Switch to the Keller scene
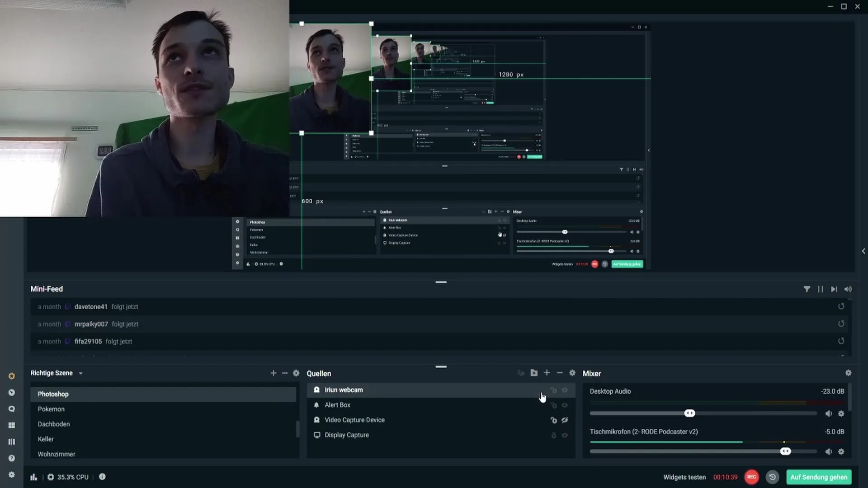Screen dimensions: 868x488 163,439
